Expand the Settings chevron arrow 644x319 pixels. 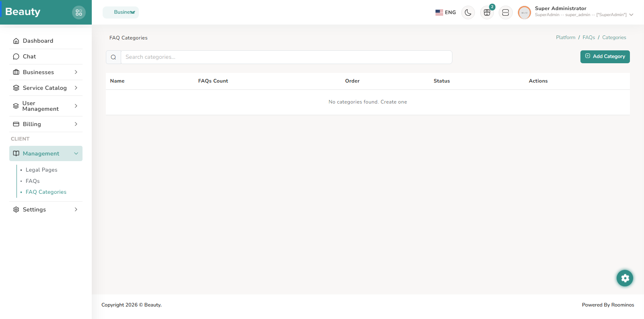click(76, 209)
